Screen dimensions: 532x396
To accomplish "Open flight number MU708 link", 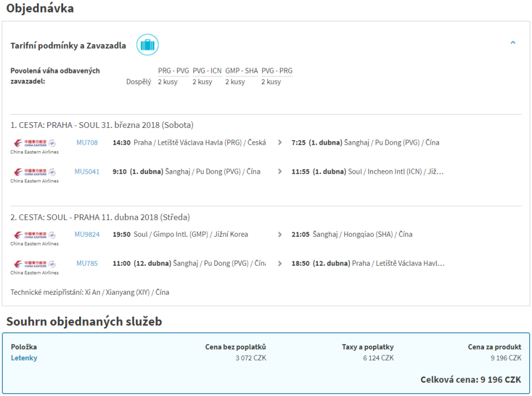I will pos(87,142).
